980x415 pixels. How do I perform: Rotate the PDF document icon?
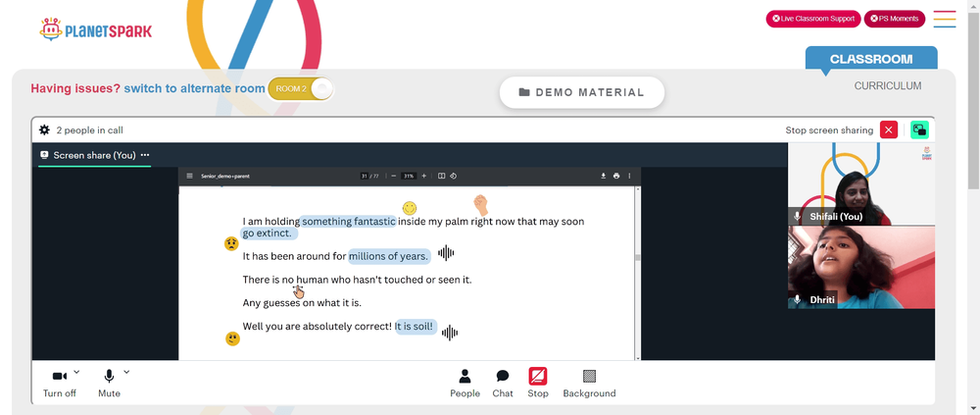click(x=453, y=176)
